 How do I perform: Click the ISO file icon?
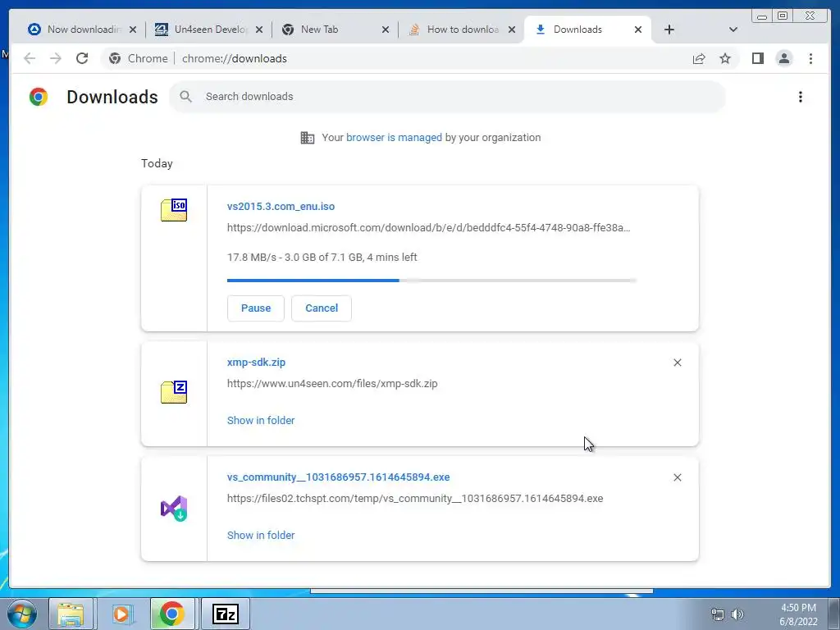[x=174, y=209]
